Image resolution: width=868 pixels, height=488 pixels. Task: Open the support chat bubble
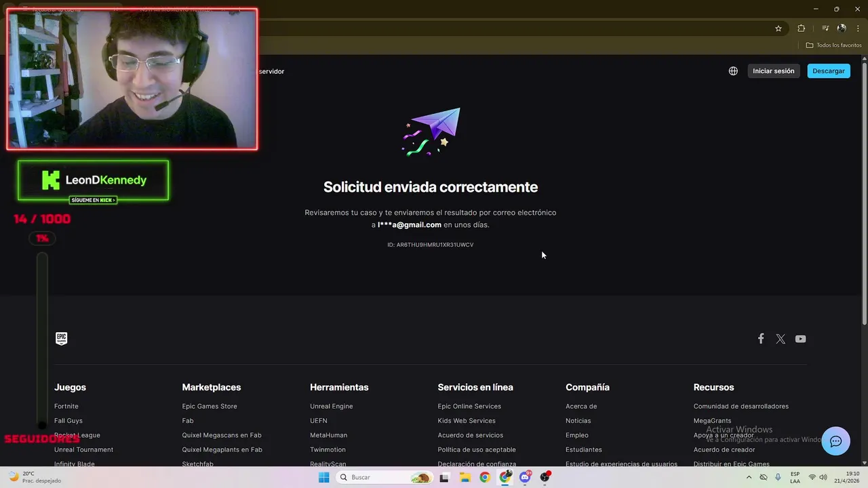pyautogui.click(x=835, y=441)
